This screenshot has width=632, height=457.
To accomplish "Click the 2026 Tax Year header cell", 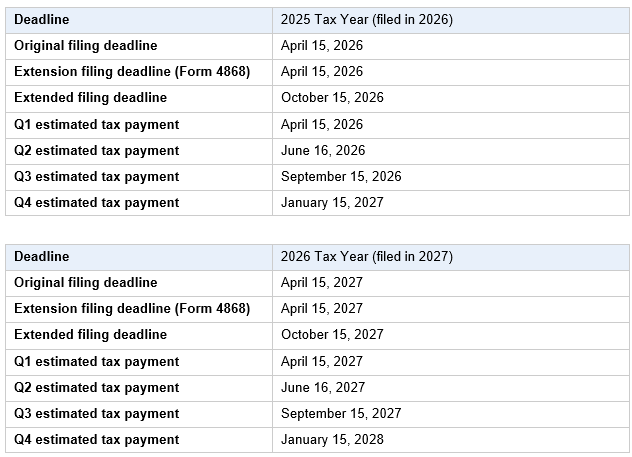I will pyautogui.click(x=367, y=256).
